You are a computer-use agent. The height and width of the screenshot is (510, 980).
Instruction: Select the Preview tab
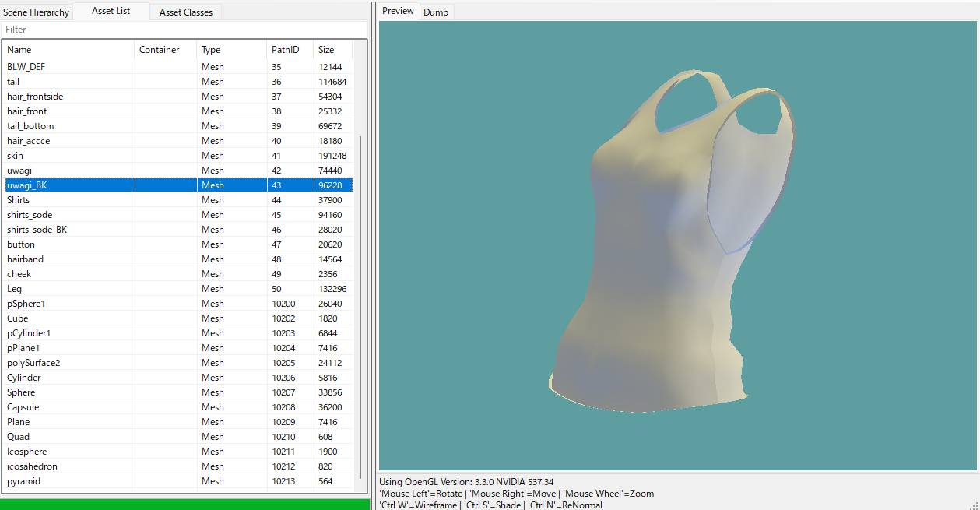click(x=398, y=12)
